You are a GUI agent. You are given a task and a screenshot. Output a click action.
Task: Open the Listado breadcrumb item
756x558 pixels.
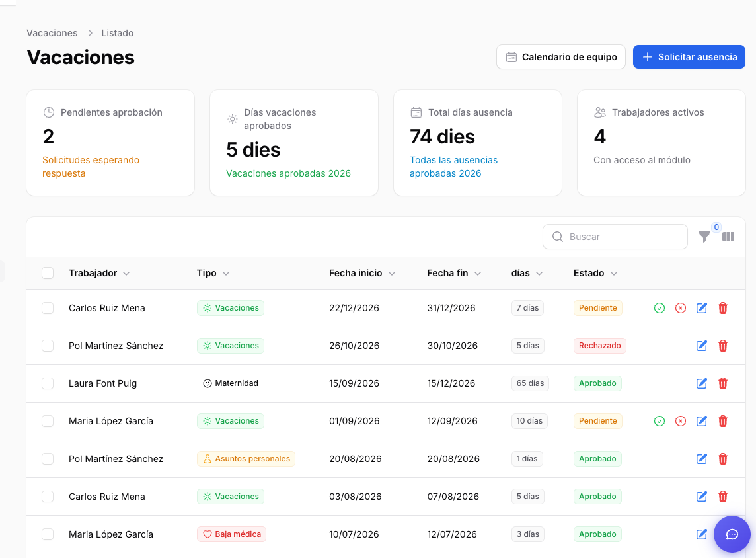click(117, 33)
